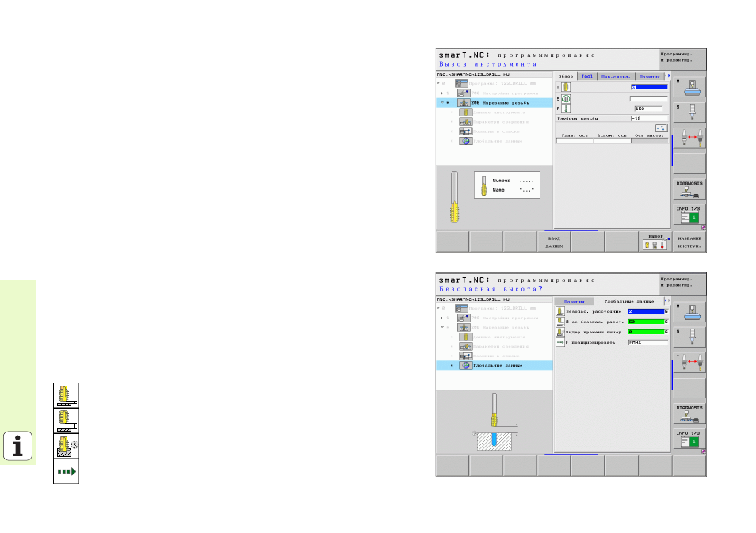This screenshot has width=756, height=533.
Task: Select the highlighted 200 tapping unit row
Action: [x=494, y=103]
